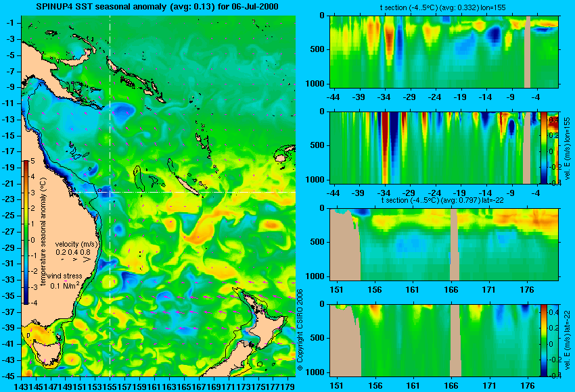Image resolution: width=575 pixels, height=392 pixels.
Task: Click the temperature anomaly colorbar on the map
Action: click(26, 232)
